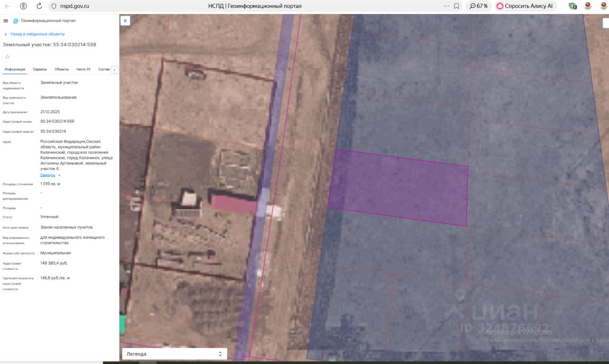Click the Землепользование value

coord(59,98)
